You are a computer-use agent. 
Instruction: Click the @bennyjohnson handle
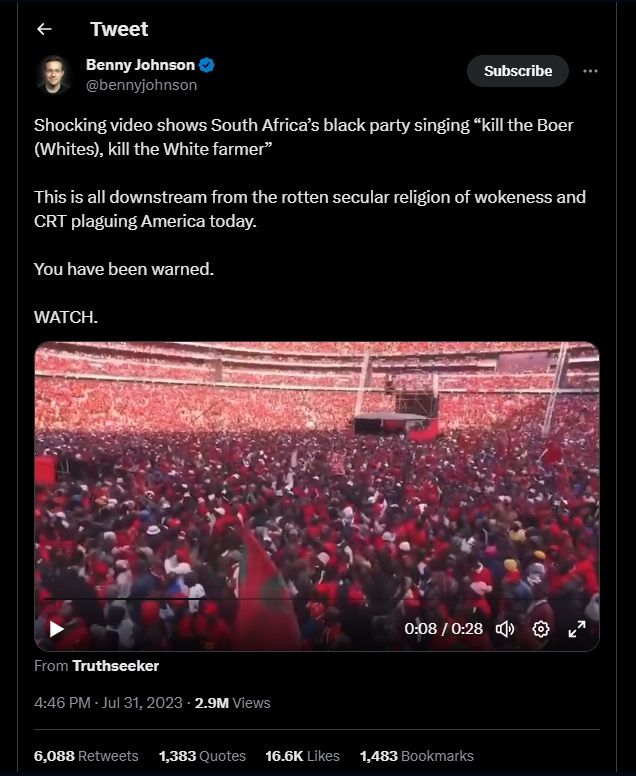click(141, 85)
